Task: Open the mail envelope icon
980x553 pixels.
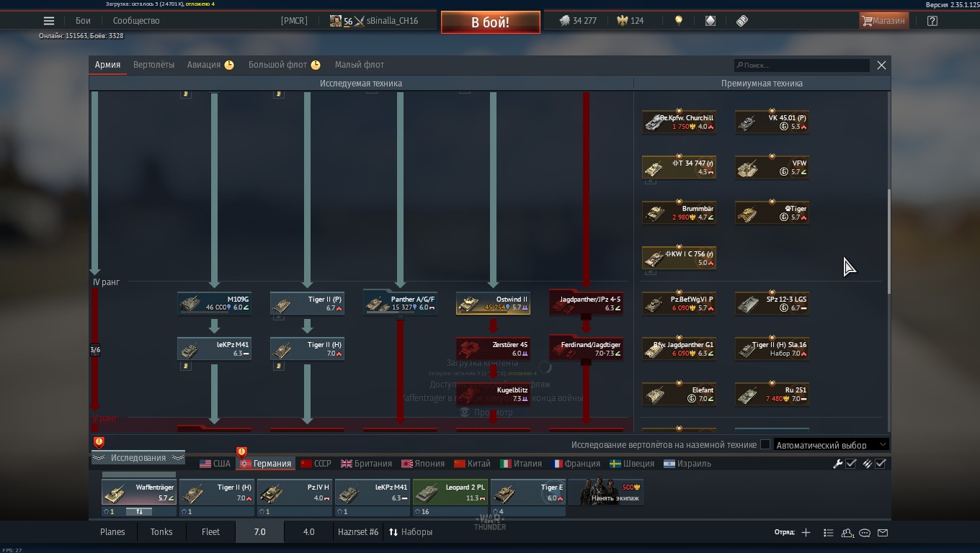Action: click(883, 533)
